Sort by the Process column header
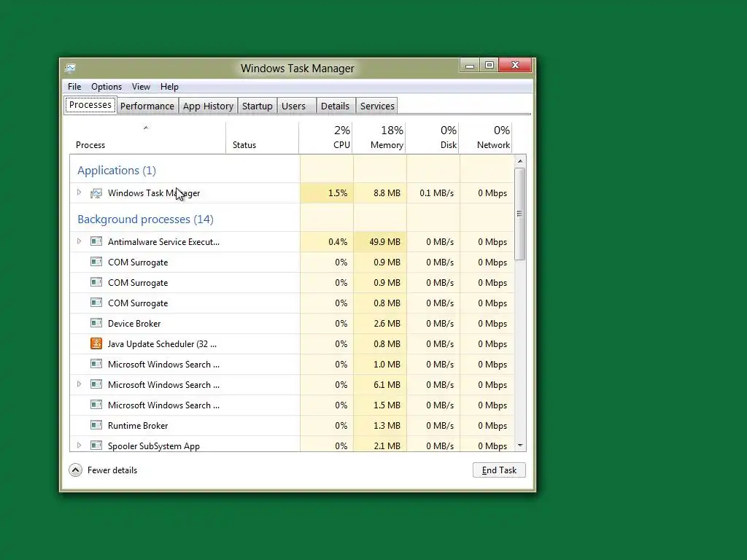This screenshot has height=560, width=747. [147, 138]
